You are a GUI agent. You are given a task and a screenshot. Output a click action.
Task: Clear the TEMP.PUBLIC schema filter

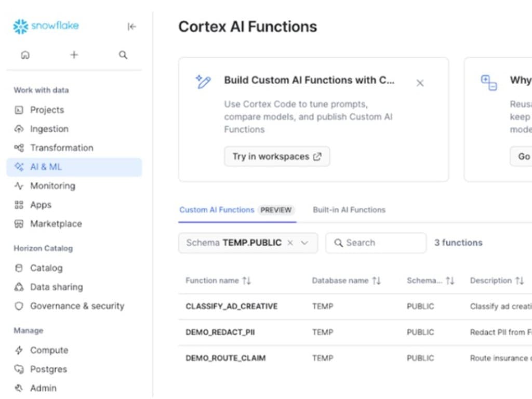point(290,243)
